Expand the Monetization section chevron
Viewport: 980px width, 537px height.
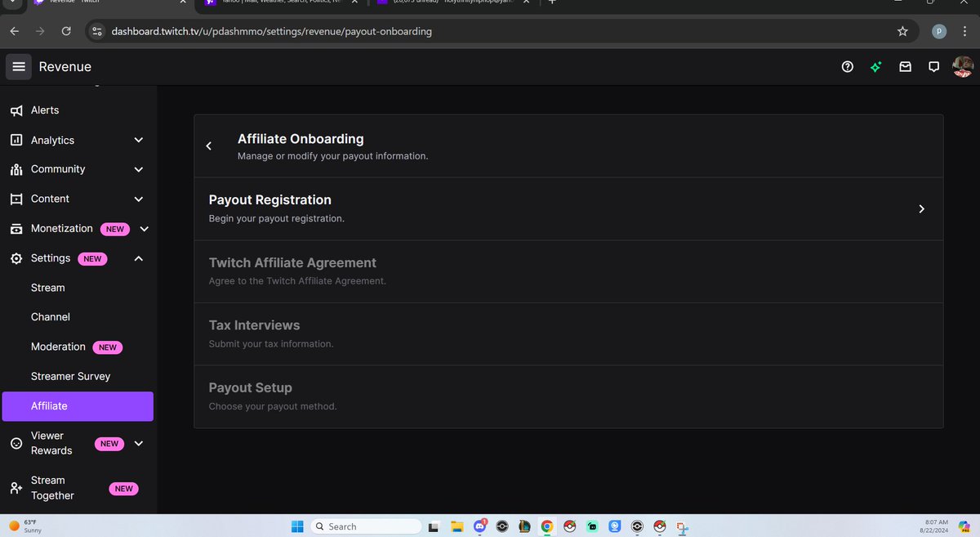point(144,229)
